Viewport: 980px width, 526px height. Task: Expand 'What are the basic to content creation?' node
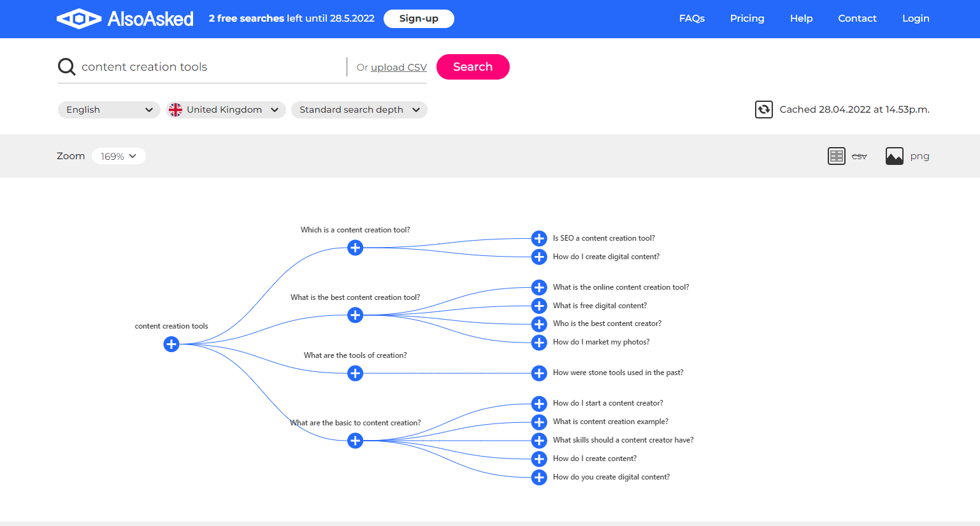pos(356,441)
